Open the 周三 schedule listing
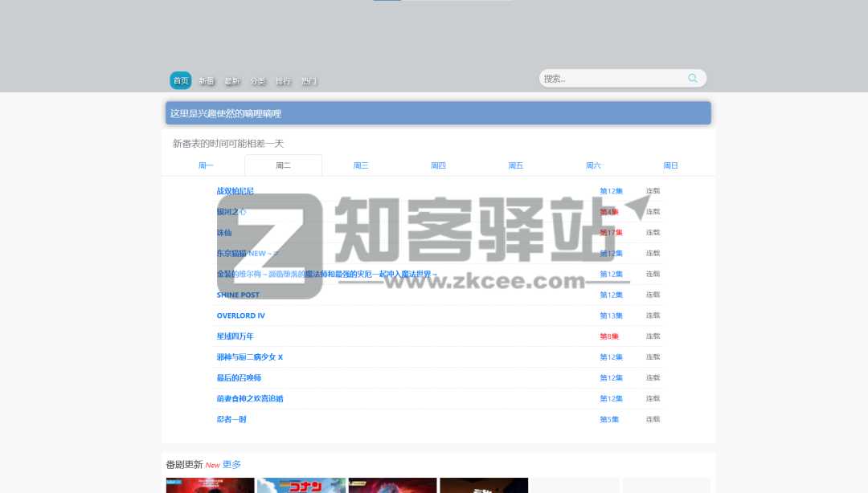868x493 pixels. coord(361,165)
